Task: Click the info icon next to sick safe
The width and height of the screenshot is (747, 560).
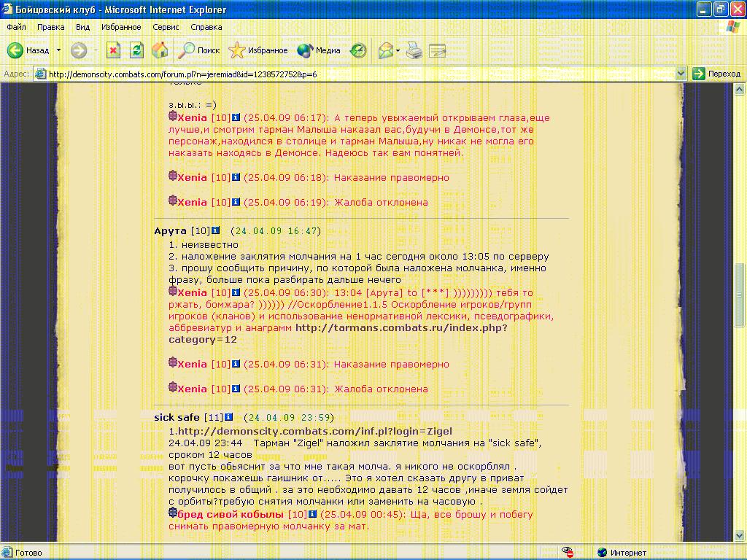Action: [228, 418]
